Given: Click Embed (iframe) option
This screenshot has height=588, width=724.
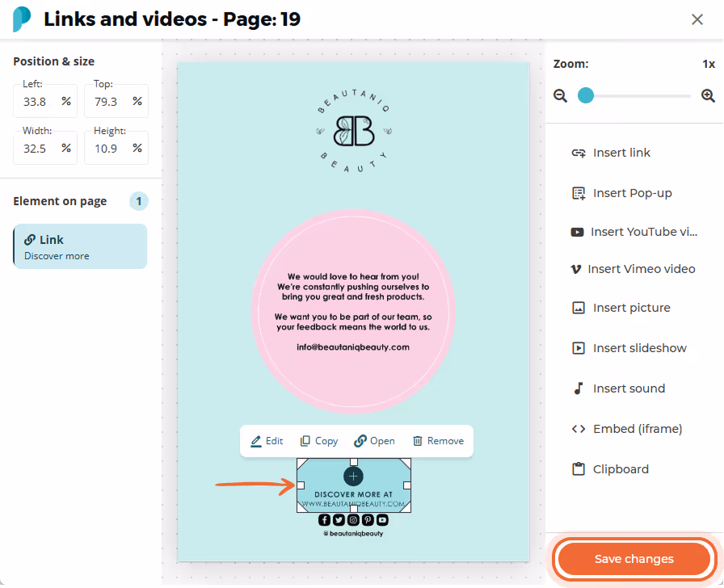Looking at the screenshot, I should pyautogui.click(x=626, y=429).
